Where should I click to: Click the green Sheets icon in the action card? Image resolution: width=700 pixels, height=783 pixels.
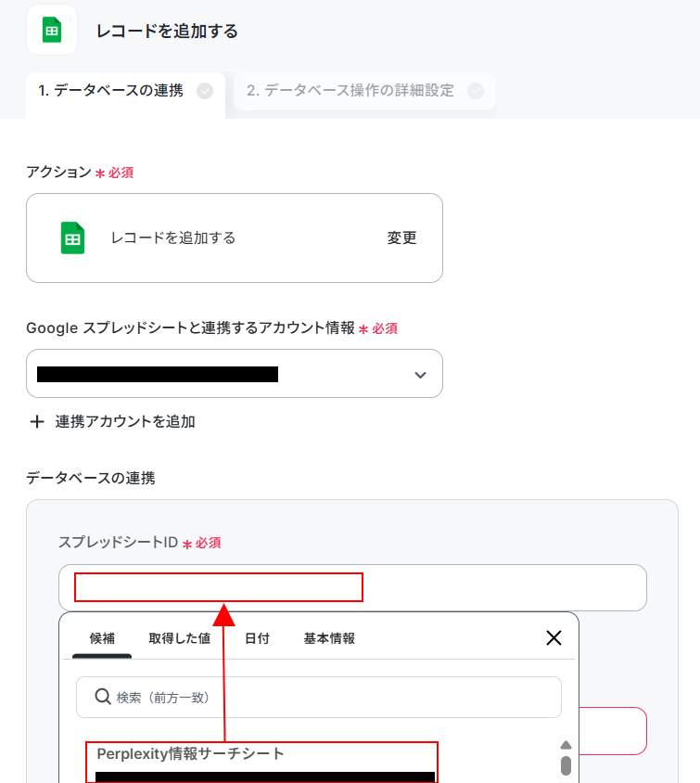(x=72, y=237)
